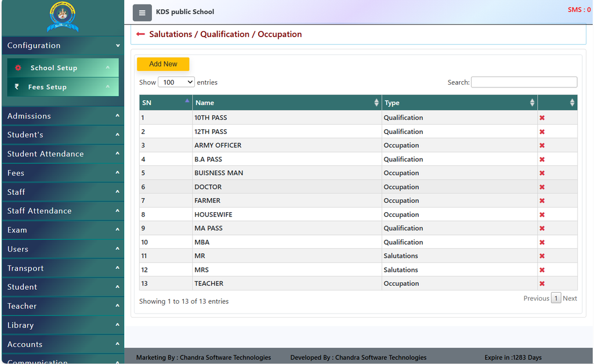Delete the B.A PASS row
Viewport: 594px width, 364px height.
[542, 159]
